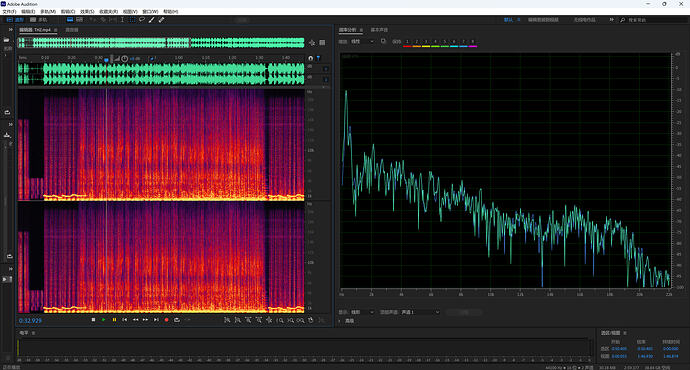Select the Radio Production workspace
Image resolution: width=690 pixels, height=370 pixels.
(584, 20)
